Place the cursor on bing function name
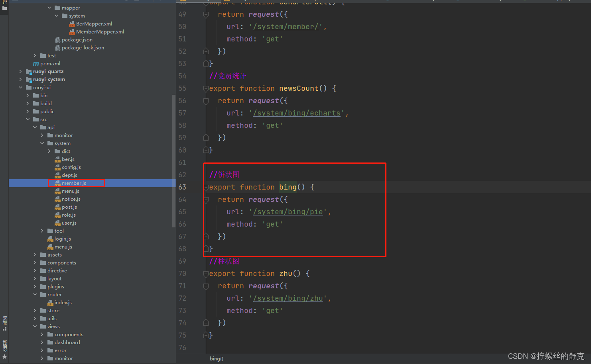This screenshot has width=591, height=364. pyautogui.click(x=288, y=187)
